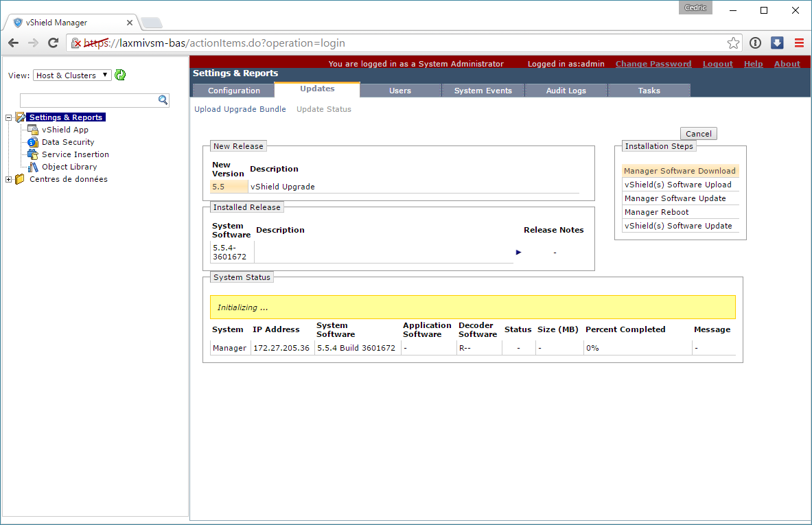Click the blue download extension icon
The height and width of the screenshot is (525, 812).
(x=777, y=43)
